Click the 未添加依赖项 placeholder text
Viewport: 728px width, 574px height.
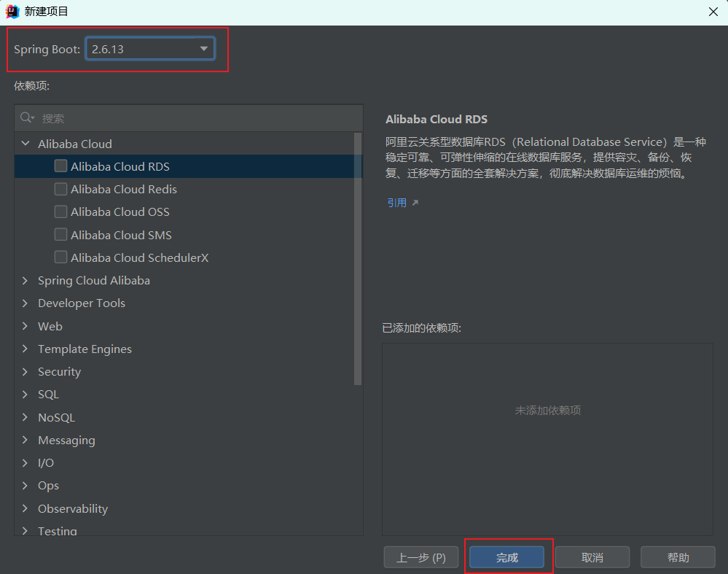point(548,411)
